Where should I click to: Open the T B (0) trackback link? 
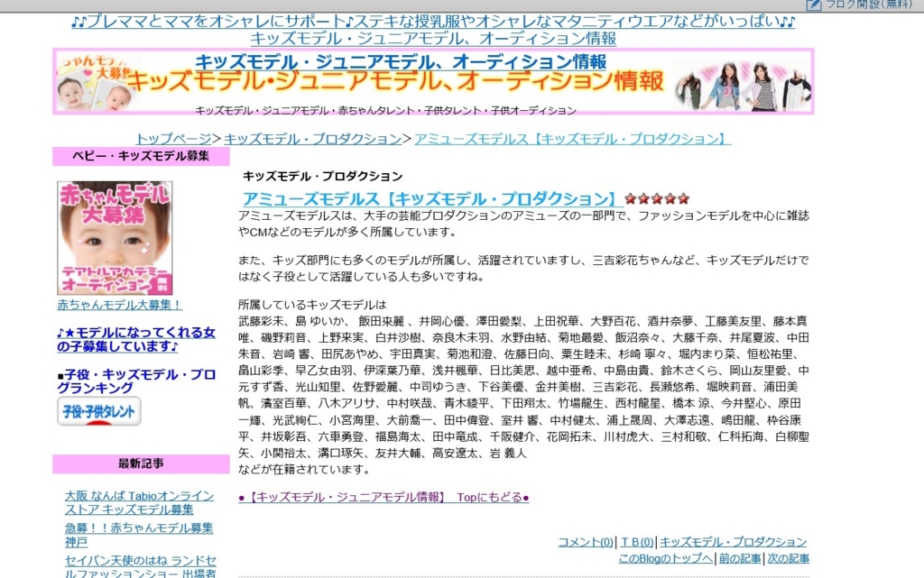tap(636, 542)
